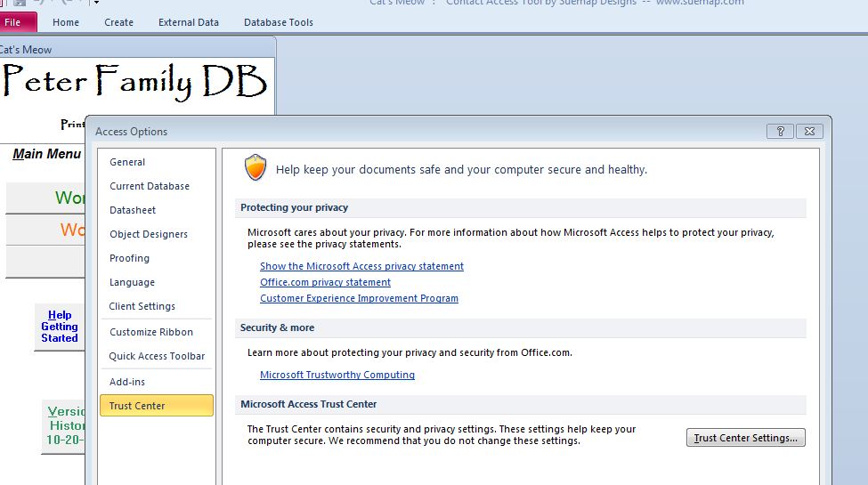Select Customize Ribbon category

point(157,332)
